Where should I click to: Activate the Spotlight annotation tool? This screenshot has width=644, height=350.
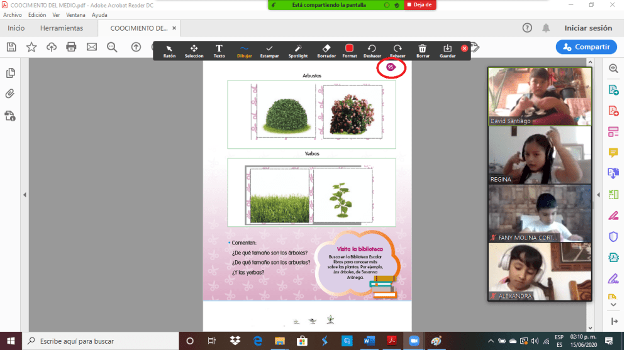[298, 51]
